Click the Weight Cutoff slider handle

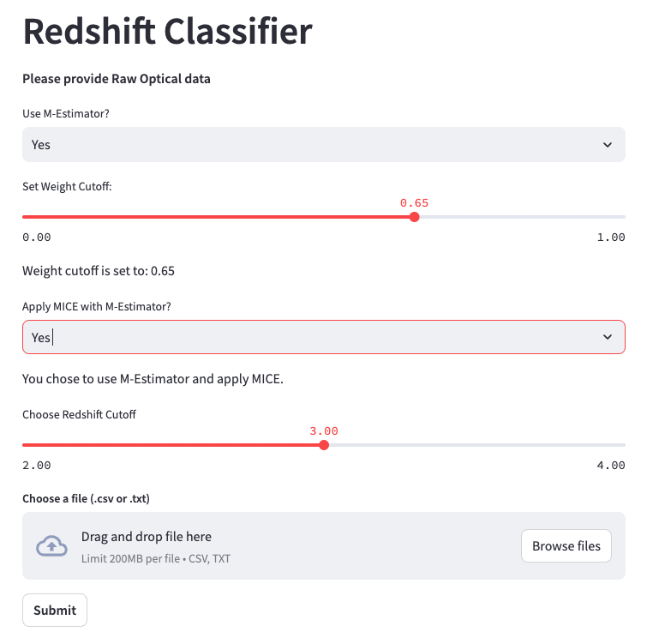(x=415, y=217)
